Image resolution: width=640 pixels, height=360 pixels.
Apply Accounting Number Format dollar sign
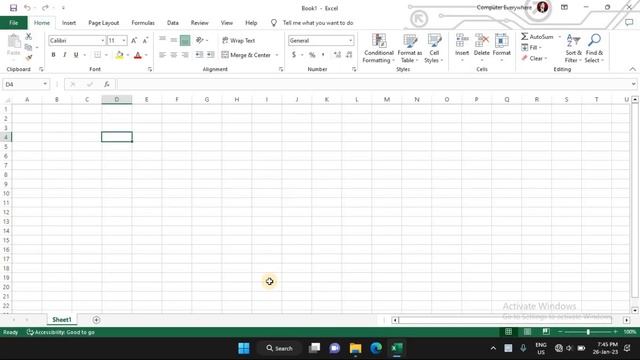[294, 55]
